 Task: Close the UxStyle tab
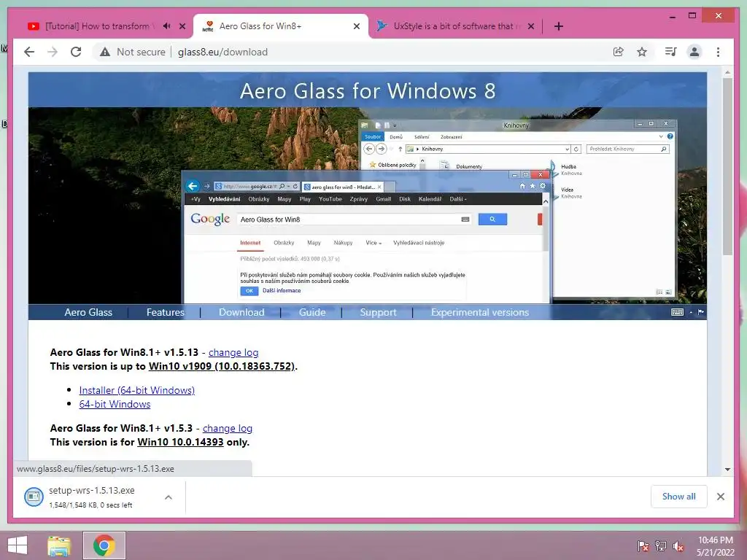pos(531,26)
